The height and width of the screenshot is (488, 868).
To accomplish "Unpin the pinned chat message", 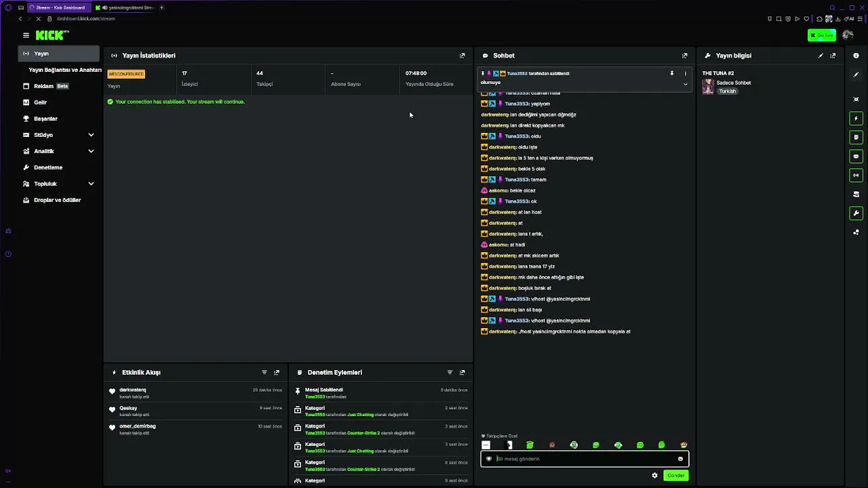I will (672, 73).
